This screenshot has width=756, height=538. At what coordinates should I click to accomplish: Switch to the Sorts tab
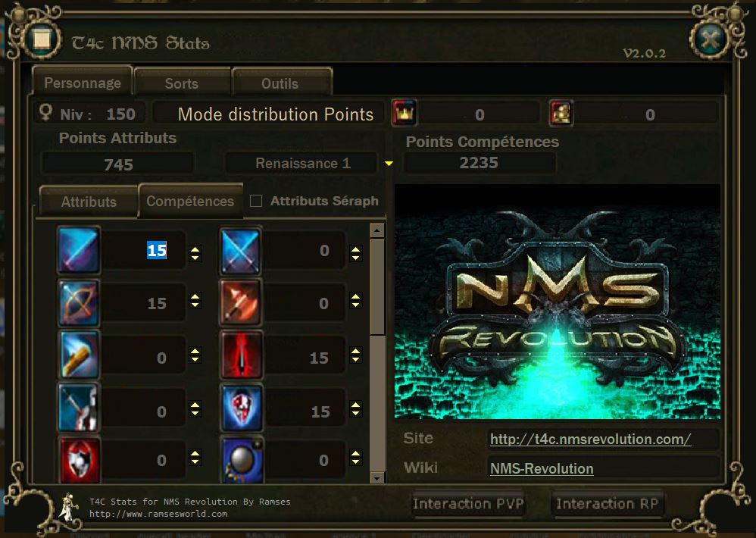182,83
